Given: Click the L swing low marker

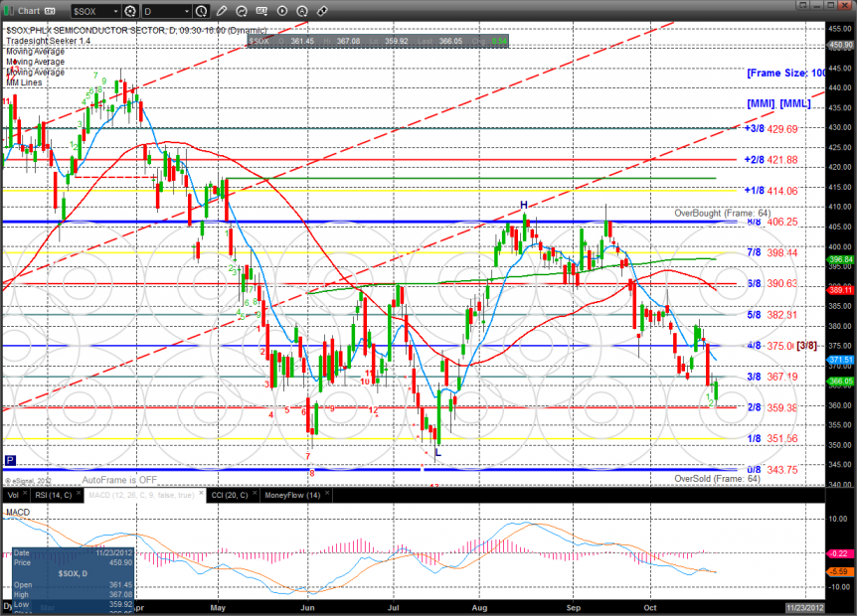Looking at the screenshot, I should (x=437, y=452).
